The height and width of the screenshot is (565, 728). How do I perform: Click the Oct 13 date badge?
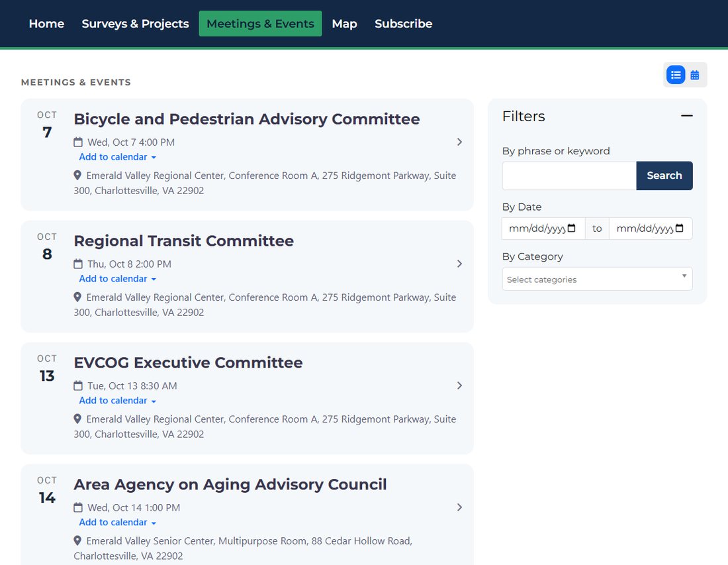(x=47, y=369)
